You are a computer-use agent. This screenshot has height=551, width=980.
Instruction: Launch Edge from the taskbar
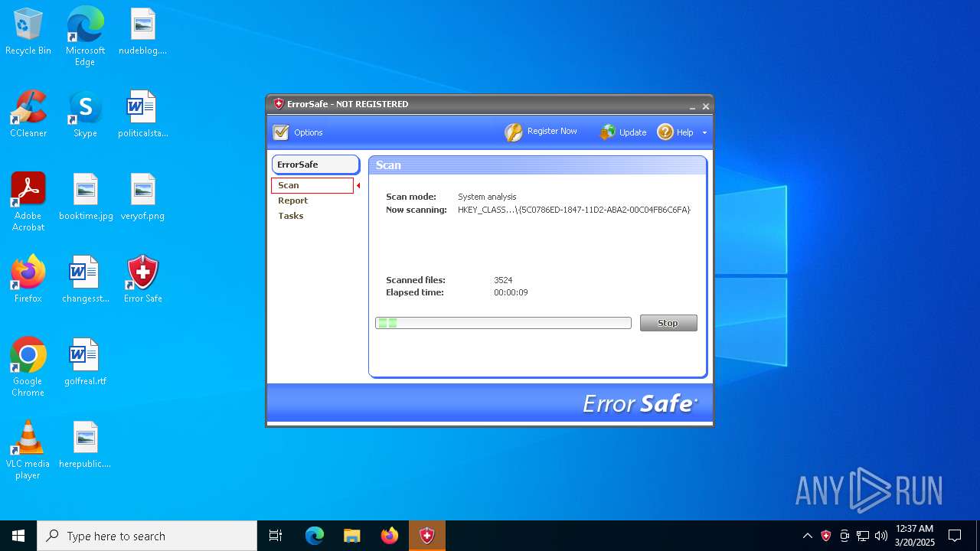[x=315, y=536]
